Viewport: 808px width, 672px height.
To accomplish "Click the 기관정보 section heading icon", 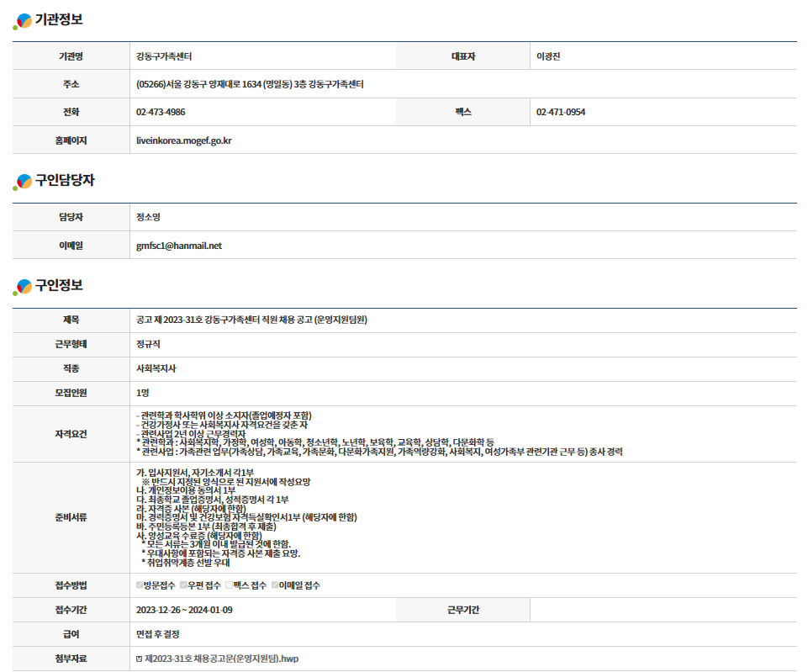I will coord(23,21).
